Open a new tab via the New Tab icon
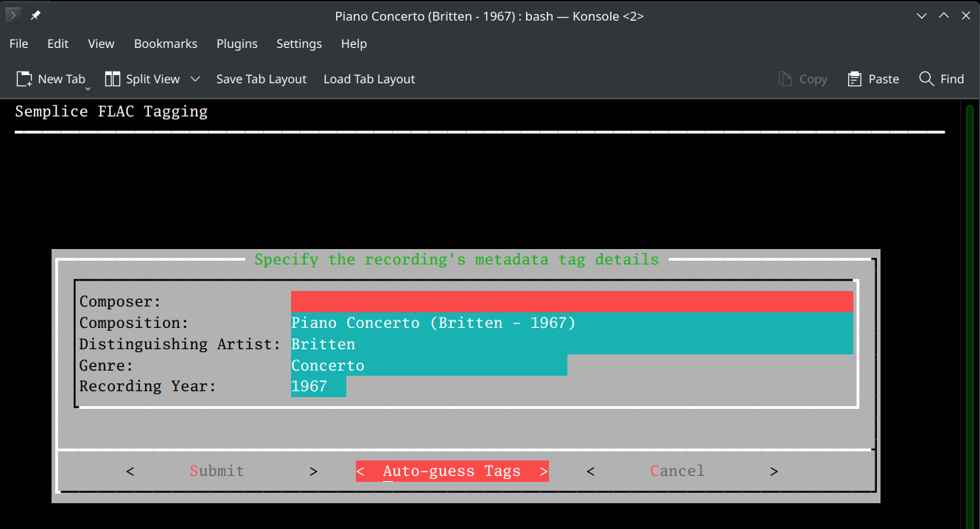Image resolution: width=980 pixels, height=529 pixels. point(24,79)
